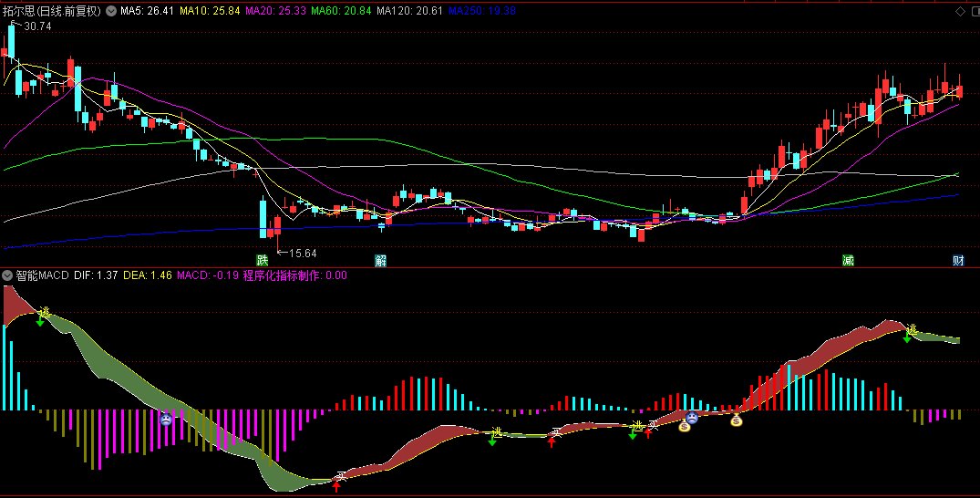Viewport: 980px width, 498px height.
Task: Click the 程序化指标制作: 0.00 label
Action: (295, 275)
